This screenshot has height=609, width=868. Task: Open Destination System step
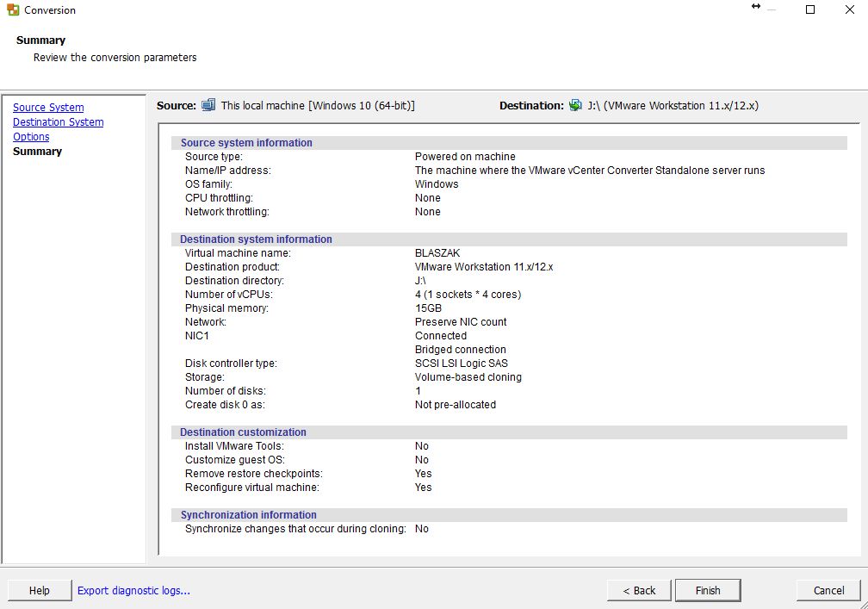coord(59,121)
